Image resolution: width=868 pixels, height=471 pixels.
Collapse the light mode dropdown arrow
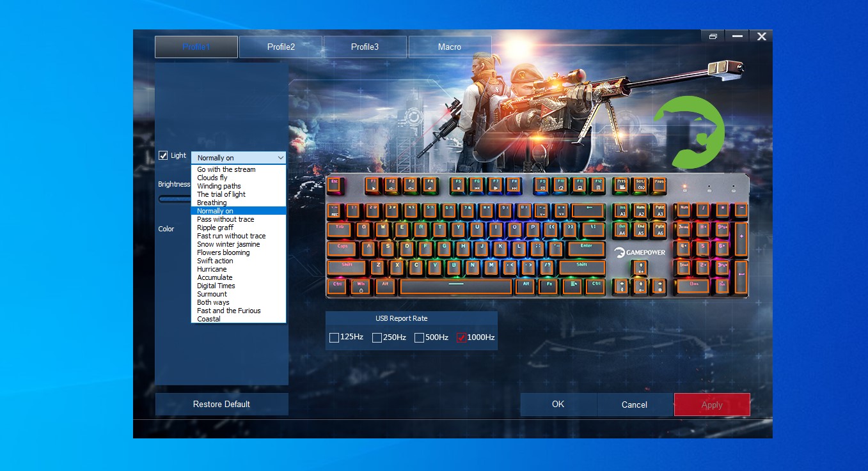[x=280, y=158]
